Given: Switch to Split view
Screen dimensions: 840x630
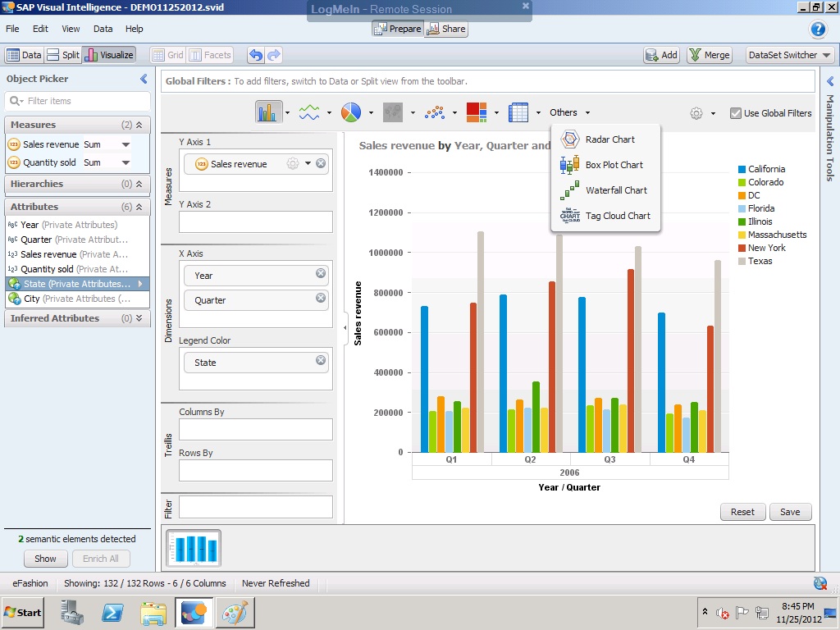Looking at the screenshot, I should 63,55.
